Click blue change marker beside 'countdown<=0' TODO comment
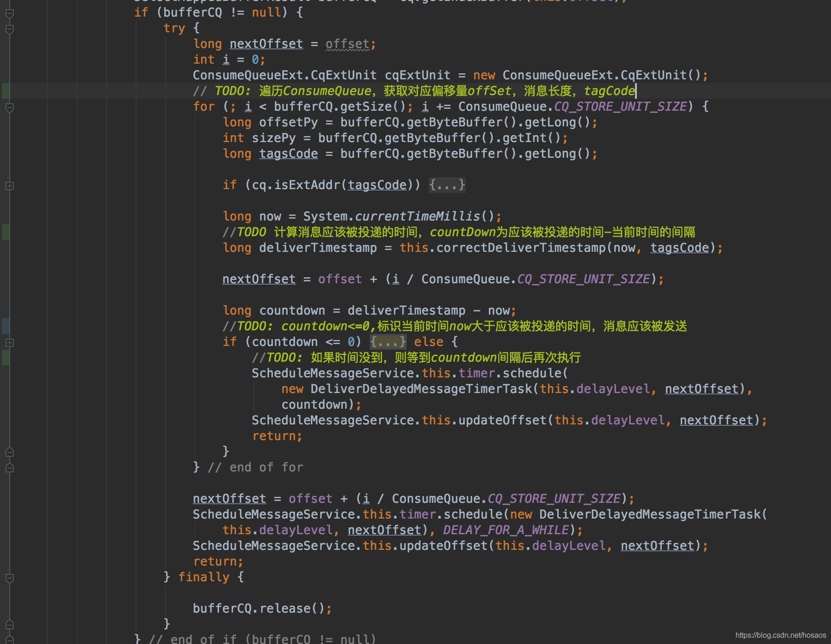 (6, 326)
